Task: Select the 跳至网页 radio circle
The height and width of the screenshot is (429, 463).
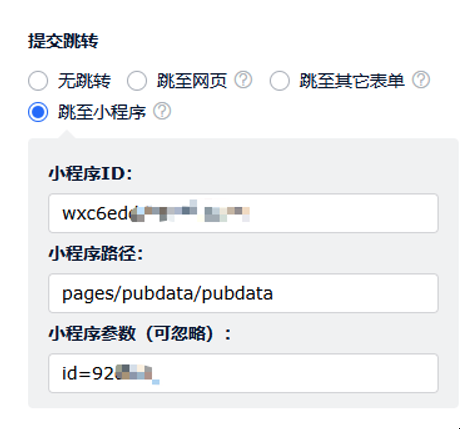Action: (137, 81)
